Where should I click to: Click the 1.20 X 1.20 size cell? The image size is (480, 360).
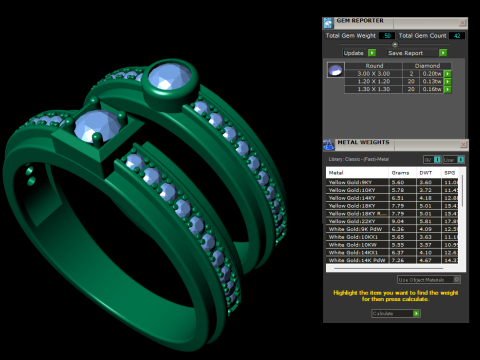pyautogui.click(x=374, y=82)
